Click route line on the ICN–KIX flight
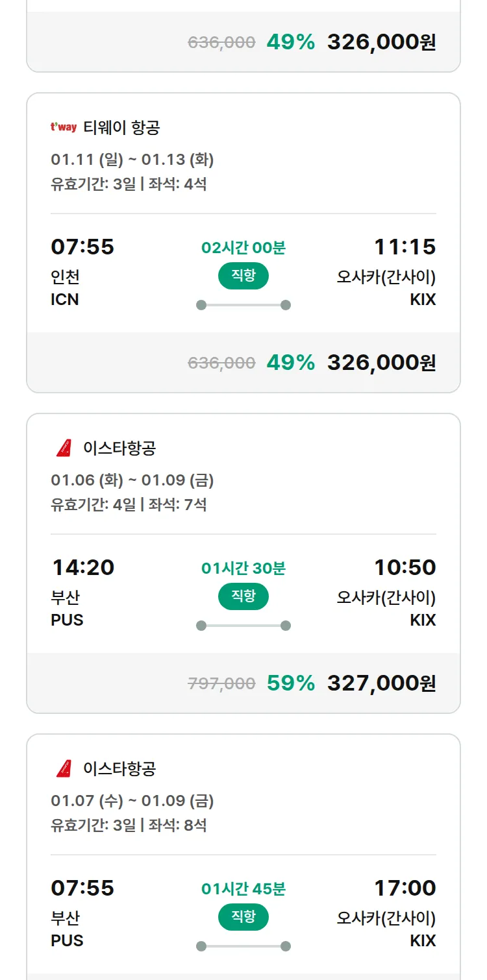This screenshot has width=487, height=980. point(243,305)
